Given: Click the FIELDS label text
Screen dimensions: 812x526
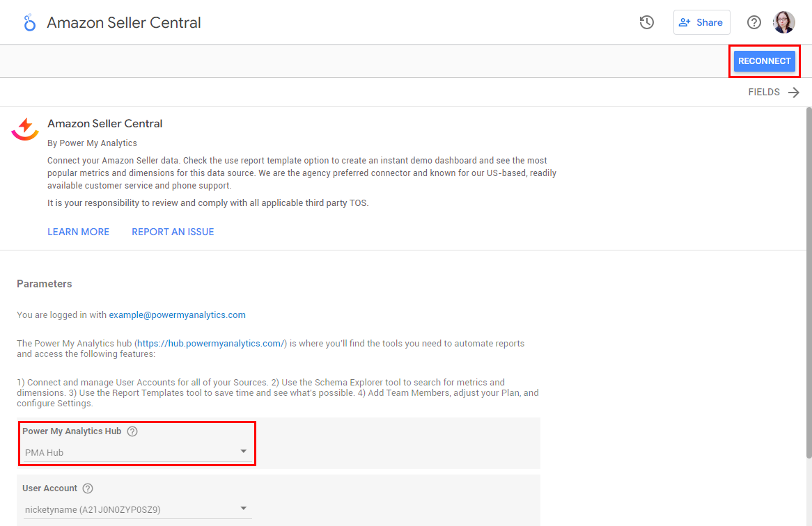Looking at the screenshot, I should pyautogui.click(x=764, y=92).
